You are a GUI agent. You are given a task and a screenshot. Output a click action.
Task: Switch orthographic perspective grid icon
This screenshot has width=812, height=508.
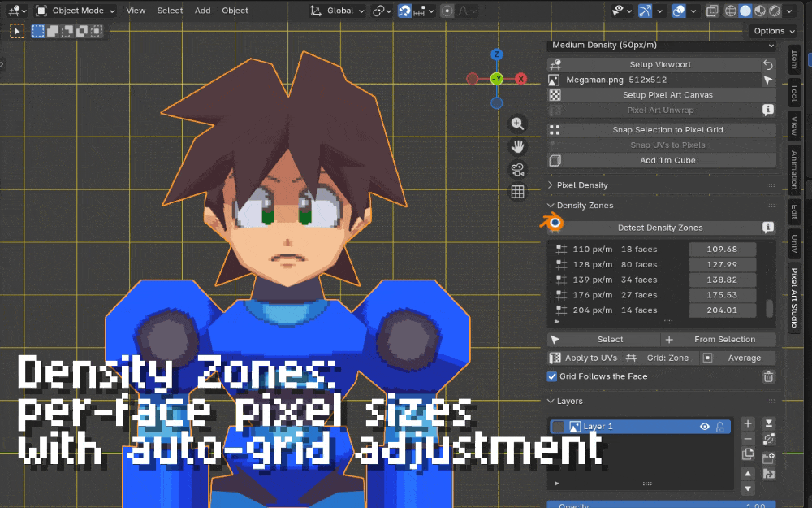(517, 193)
